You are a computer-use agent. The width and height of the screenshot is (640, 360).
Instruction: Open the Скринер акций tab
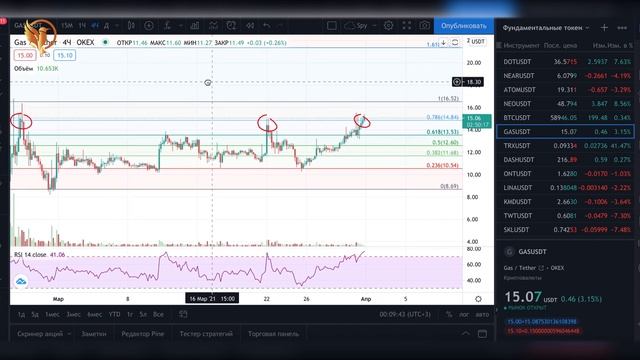pos(40,334)
